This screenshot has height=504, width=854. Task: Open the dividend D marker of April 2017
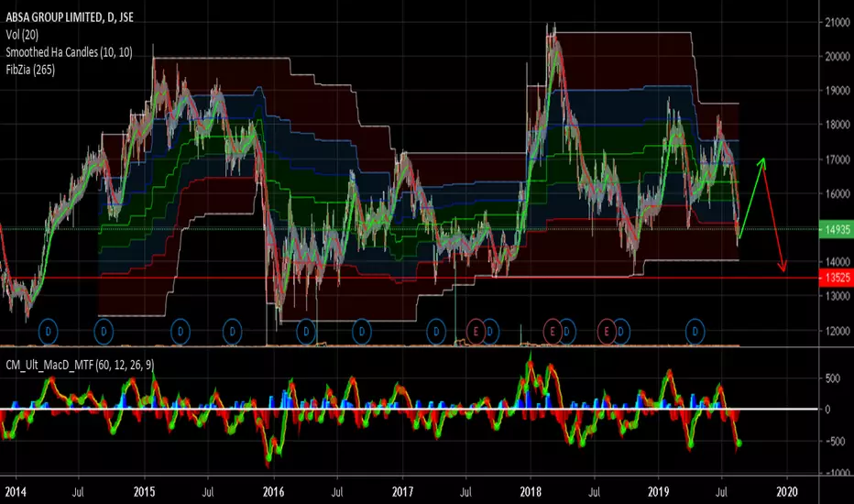[436, 332]
